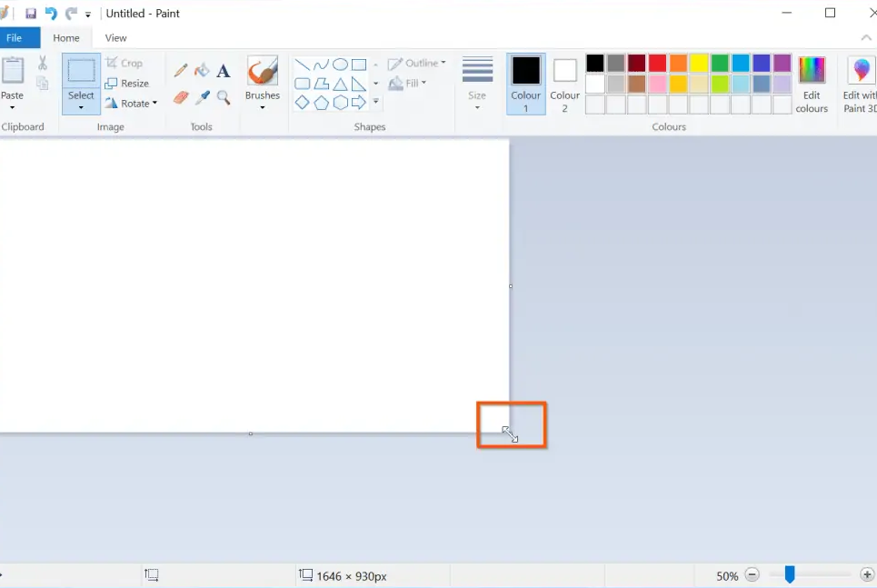Choose the Oval shape
877x588 pixels.
point(340,65)
